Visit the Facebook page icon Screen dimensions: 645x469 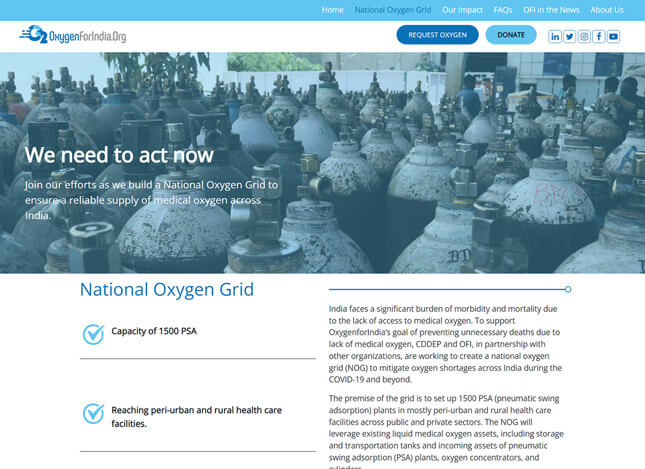tap(598, 36)
